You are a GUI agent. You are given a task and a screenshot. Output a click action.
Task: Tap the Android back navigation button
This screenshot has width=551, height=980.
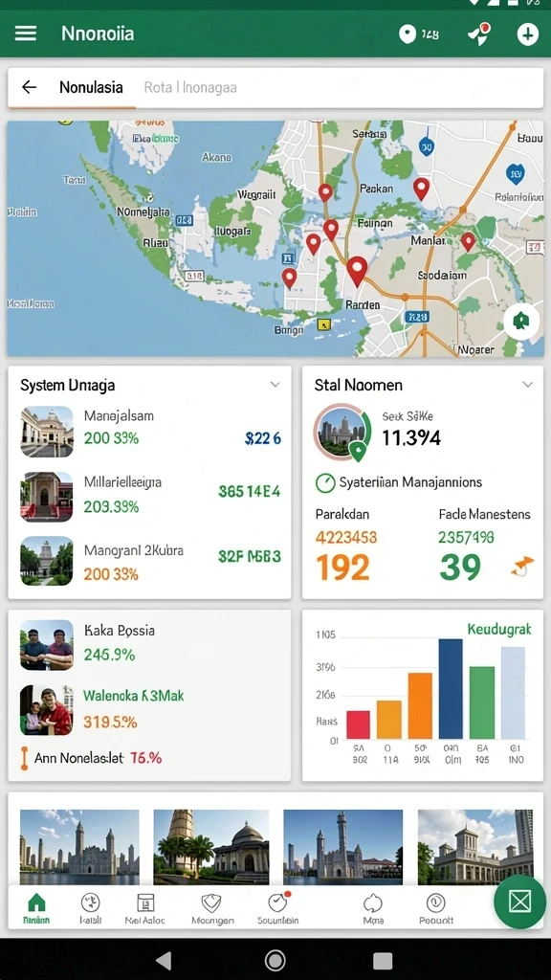point(164,960)
